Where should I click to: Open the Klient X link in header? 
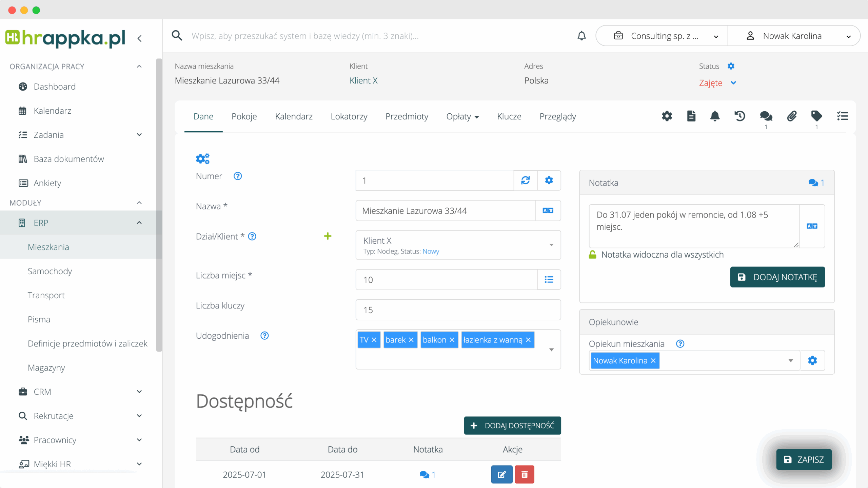[363, 81]
